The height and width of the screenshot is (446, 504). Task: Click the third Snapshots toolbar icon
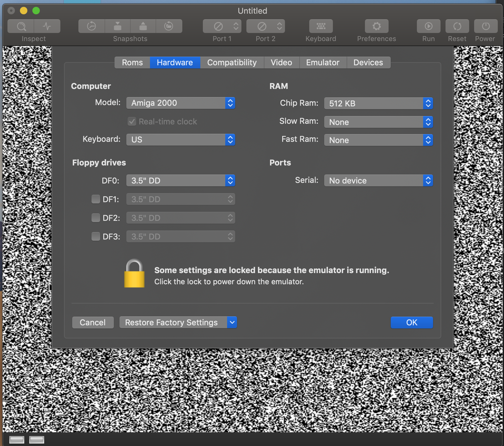coord(143,26)
